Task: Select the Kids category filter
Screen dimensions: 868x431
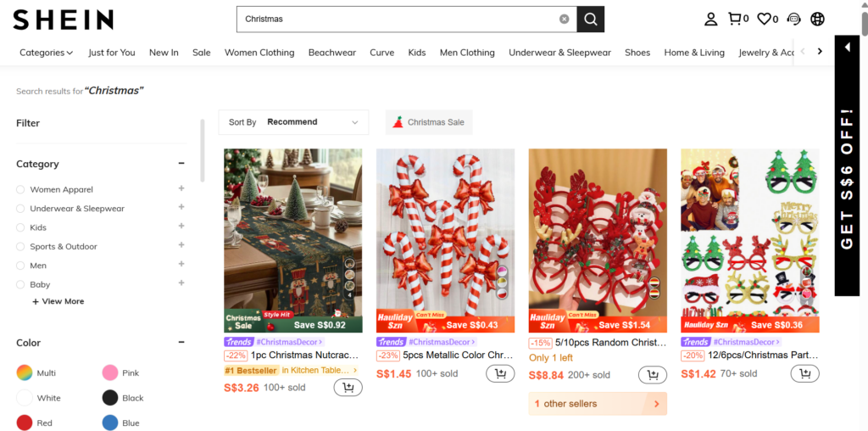Action: point(20,227)
